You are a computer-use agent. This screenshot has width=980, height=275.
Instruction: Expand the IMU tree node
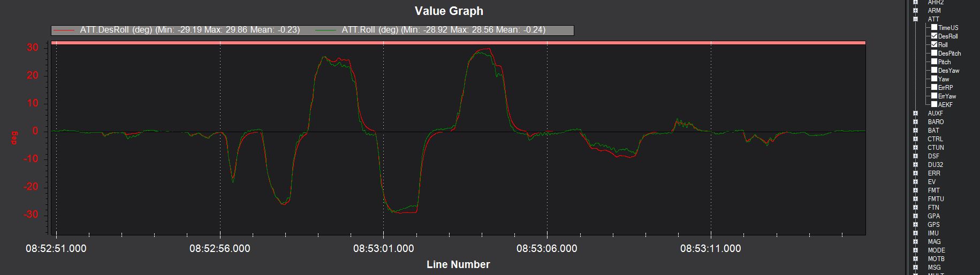[916, 233]
